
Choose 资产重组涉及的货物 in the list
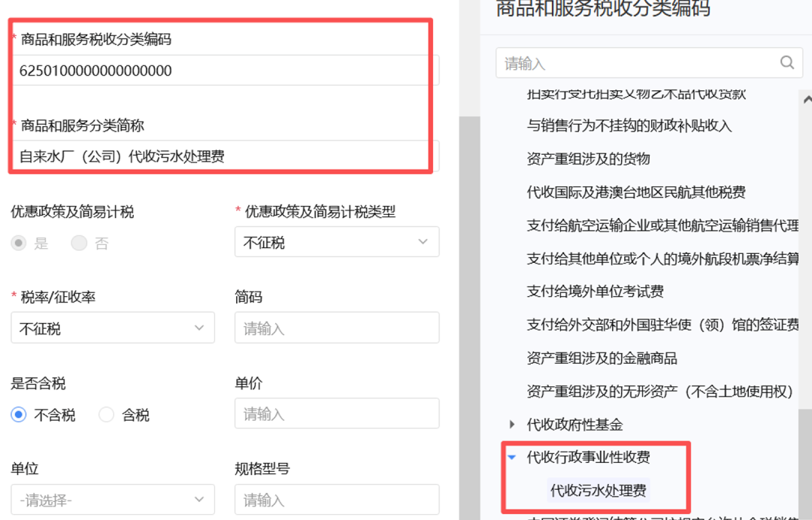click(588, 159)
